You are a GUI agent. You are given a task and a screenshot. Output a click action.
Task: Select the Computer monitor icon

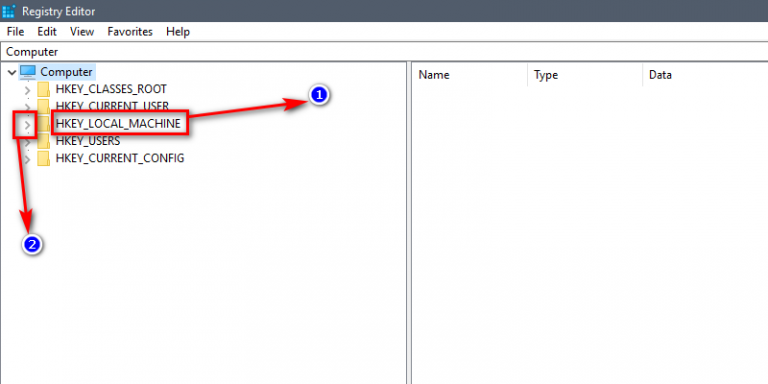click(28, 72)
